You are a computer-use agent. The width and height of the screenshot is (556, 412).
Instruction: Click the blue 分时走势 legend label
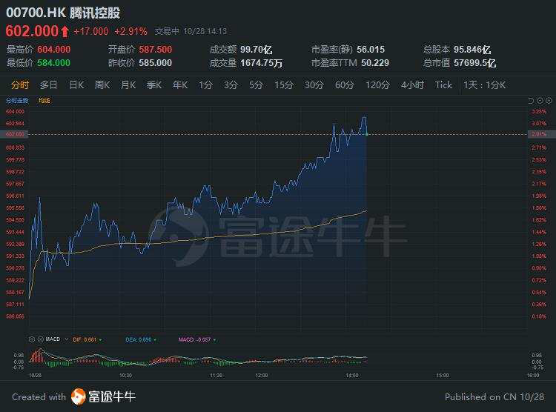coord(17,101)
